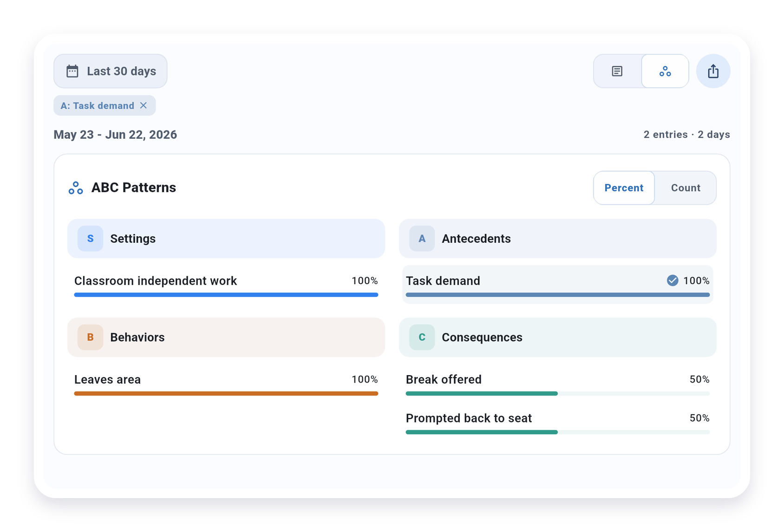This screenshot has height=532, width=784.
Task: Click the A: Task demand filter chip
Action: coord(105,105)
